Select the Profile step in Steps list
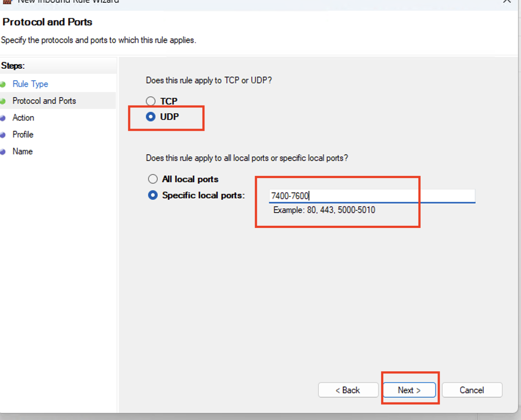The width and height of the screenshot is (521, 420). 23,135
